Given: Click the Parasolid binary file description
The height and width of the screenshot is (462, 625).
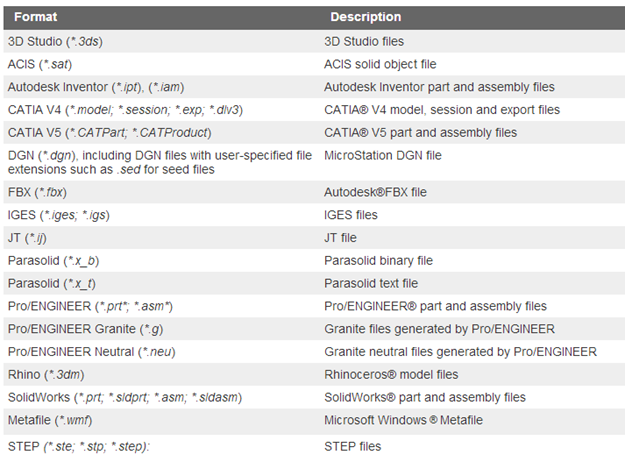Looking at the screenshot, I should (x=378, y=260).
